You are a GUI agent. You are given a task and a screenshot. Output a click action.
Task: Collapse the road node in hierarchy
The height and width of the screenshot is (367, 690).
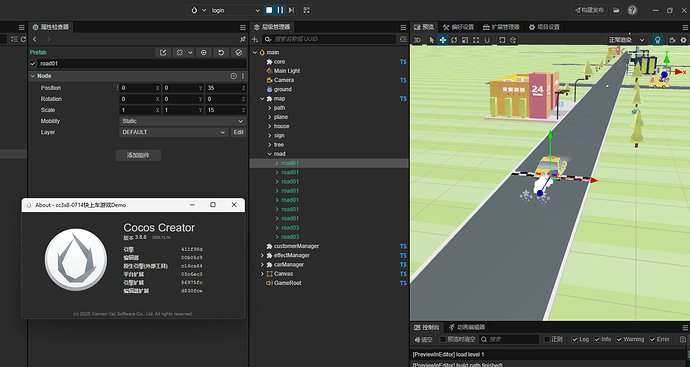tap(270, 154)
